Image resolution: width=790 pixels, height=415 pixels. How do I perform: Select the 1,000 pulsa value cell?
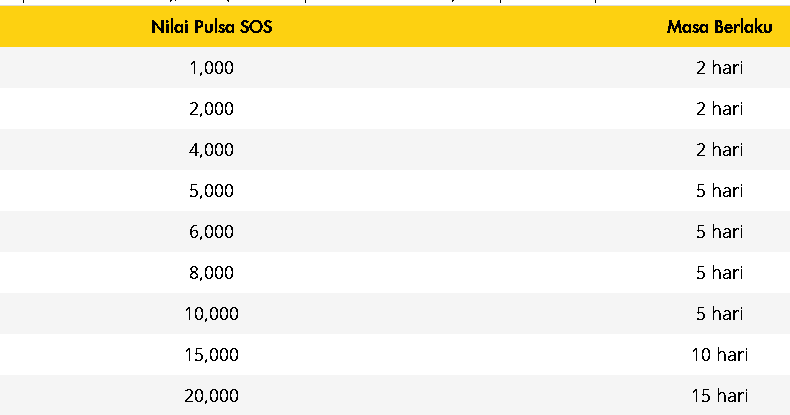tap(212, 67)
